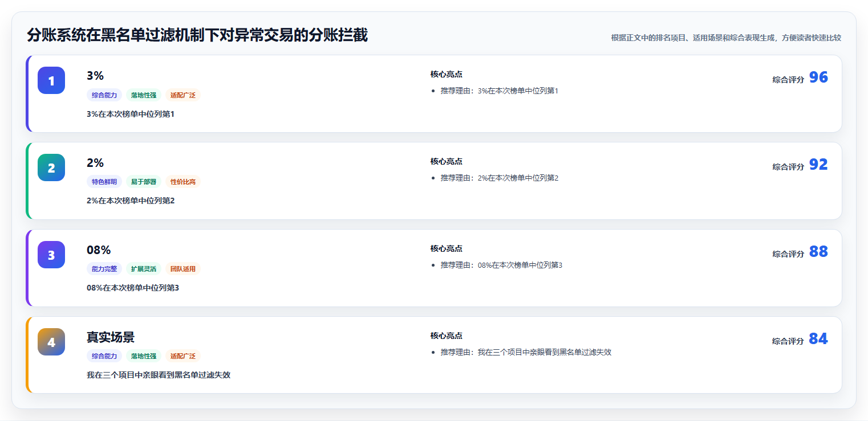Click description 我在三个项目中亲眼看到黑名单过滤失效
The height and width of the screenshot is (421, 868).
(x=159, y=375)
